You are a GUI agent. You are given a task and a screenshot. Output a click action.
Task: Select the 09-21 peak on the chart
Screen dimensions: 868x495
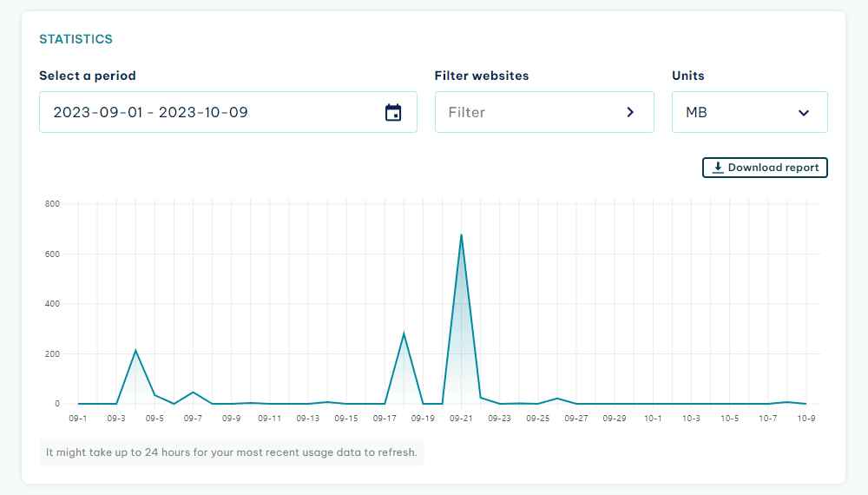pyautogui.click(x=461, y=234)
